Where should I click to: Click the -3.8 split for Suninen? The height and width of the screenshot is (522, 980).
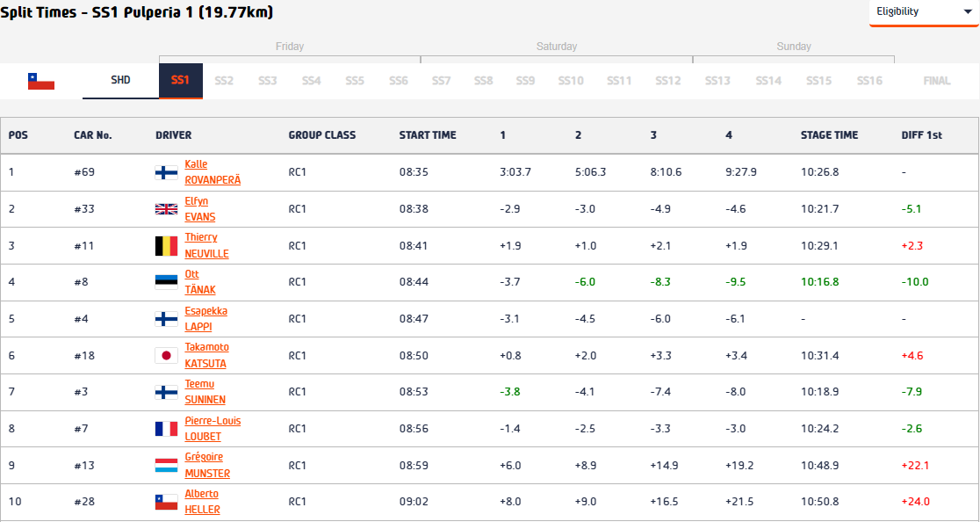509,392
